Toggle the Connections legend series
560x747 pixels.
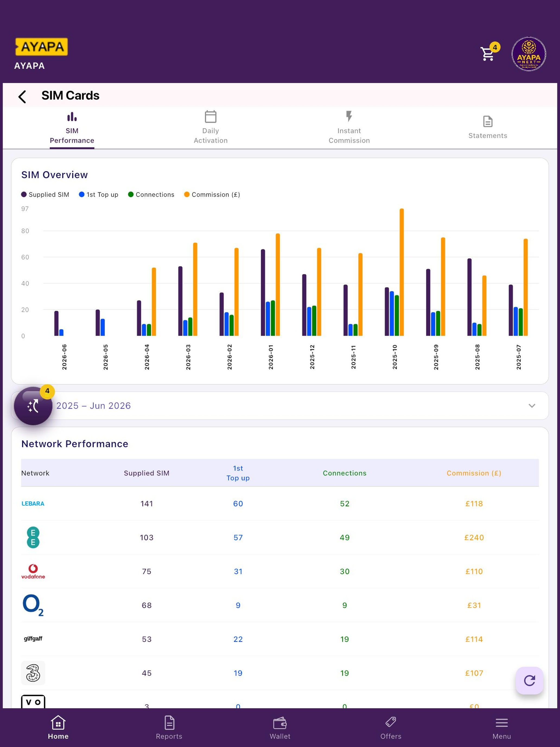click(151, 195)
